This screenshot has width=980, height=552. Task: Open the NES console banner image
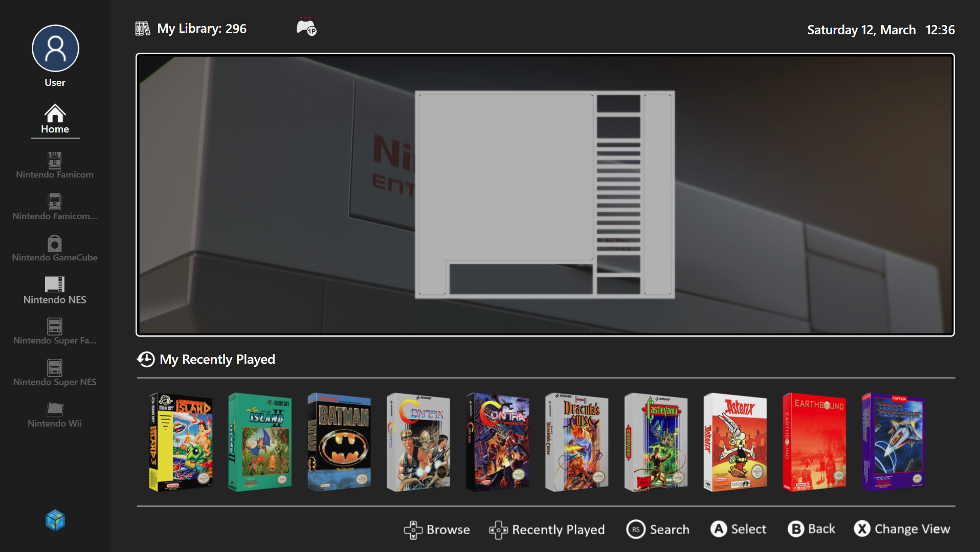point(545,194)
